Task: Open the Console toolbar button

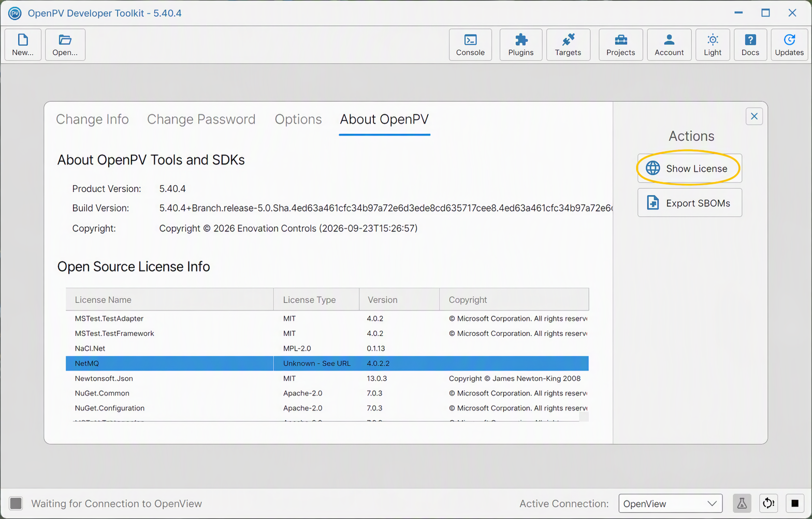Action: [470, 45]
